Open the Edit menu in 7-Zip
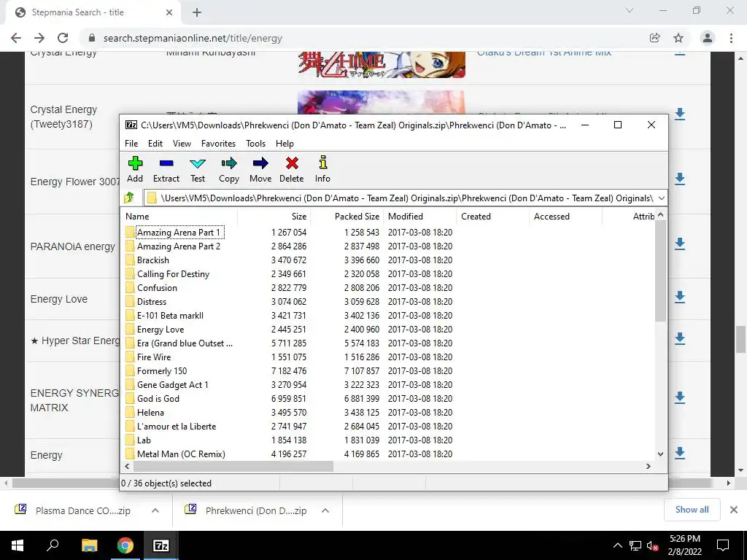 (155, 144)
